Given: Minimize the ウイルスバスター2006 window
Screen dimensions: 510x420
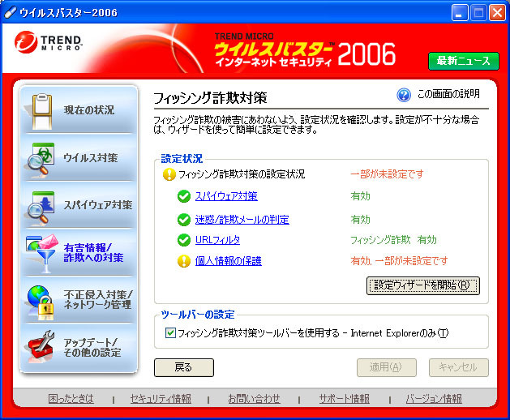Looking at the screenshot, I should (x=459, y=13).
